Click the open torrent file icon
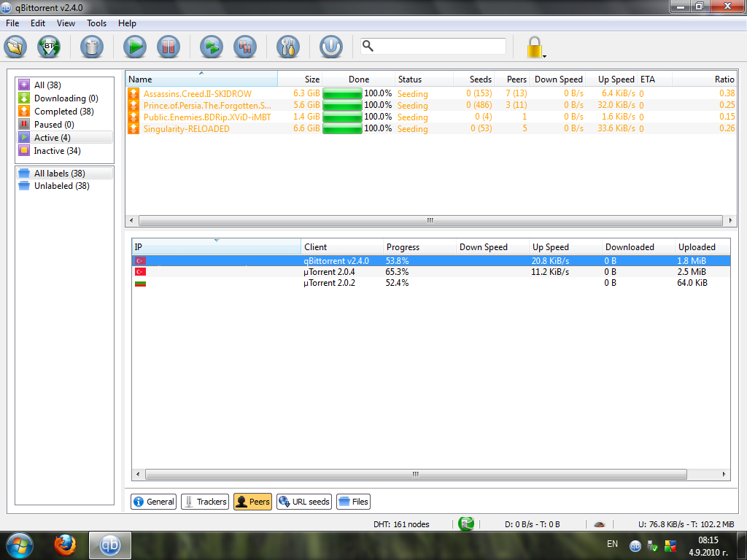 (15, 47)
